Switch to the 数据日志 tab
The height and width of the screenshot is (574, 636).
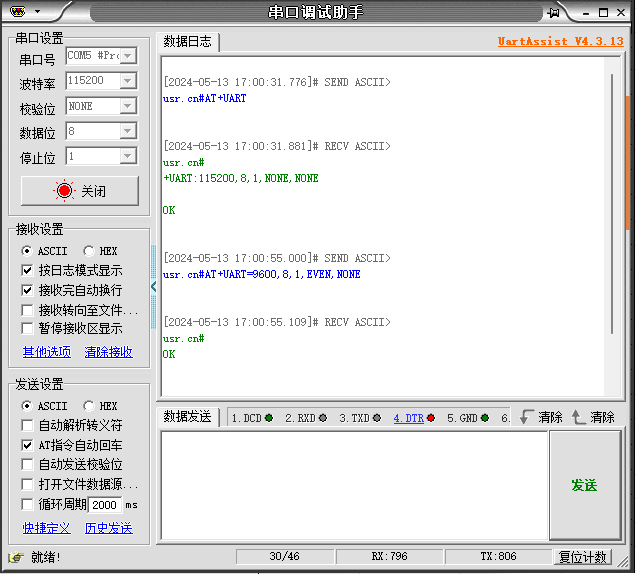(x=188, y=42)
